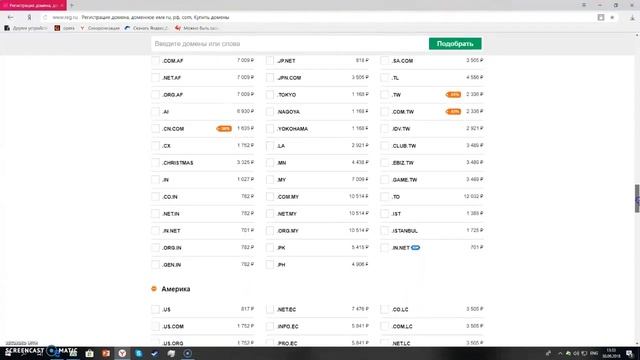Click the .JP.NET domain label

tap(286, 61)
